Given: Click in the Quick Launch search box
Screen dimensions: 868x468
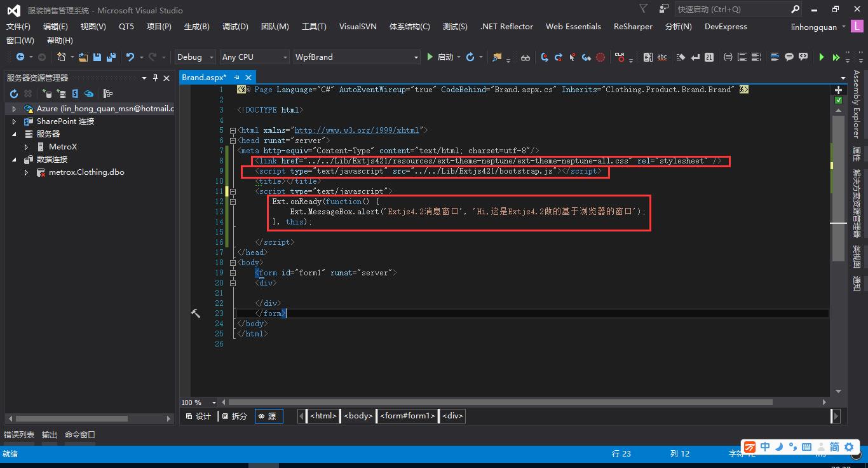Looking at the screenshot, I should pyautogui.click(x=733, y=10).
